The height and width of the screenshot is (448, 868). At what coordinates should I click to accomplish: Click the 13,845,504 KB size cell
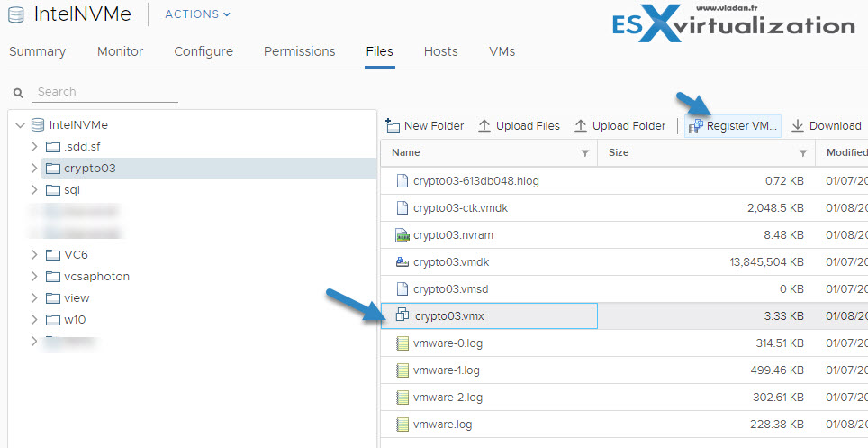766,262
